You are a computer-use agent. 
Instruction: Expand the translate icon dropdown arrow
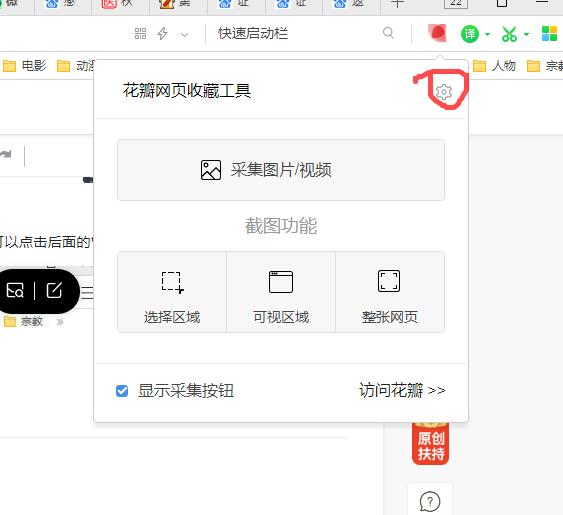[487, 34]
